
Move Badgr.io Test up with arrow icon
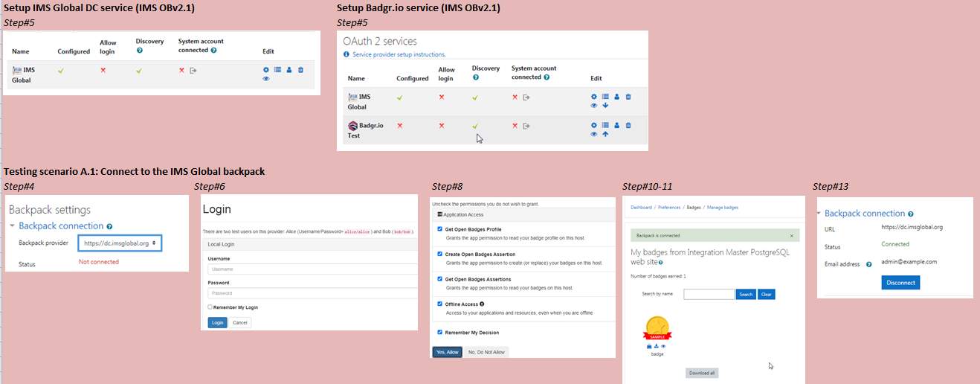tap(605, 134)
